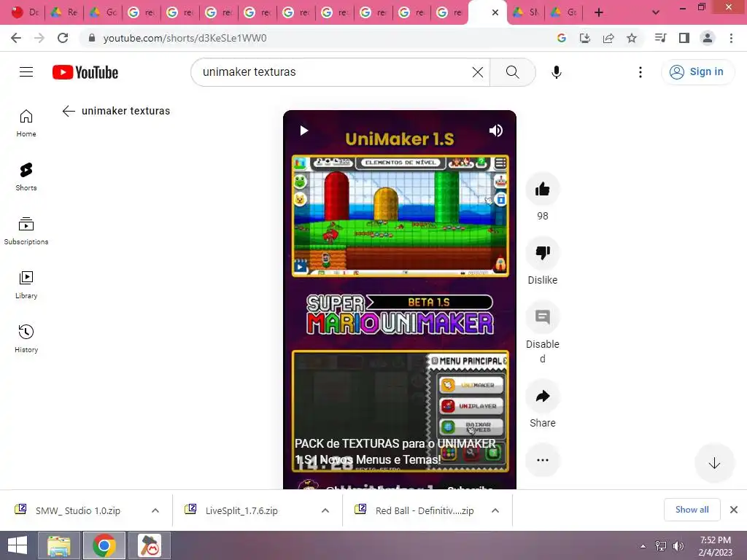The width and height of the screenshot is (747, 560).
Task: Switch to the last Gt Drive tab
Action: [564, 12]
